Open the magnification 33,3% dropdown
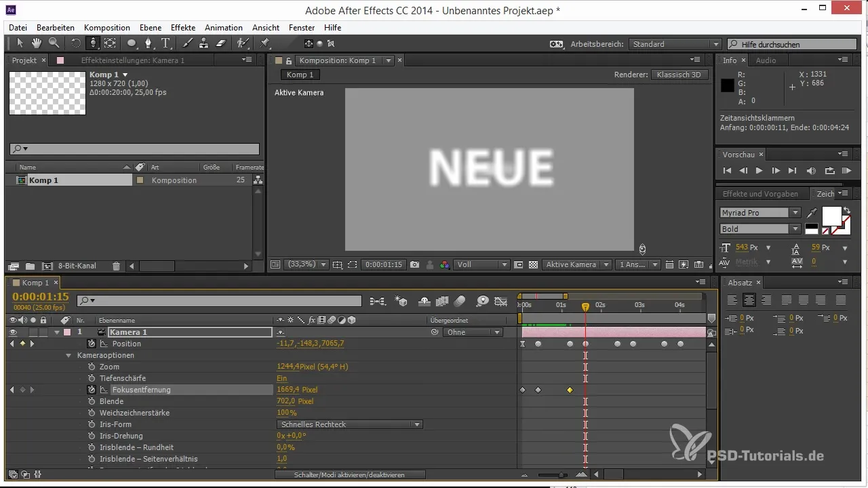Screen dimensions: 868x488 (306, 264)
